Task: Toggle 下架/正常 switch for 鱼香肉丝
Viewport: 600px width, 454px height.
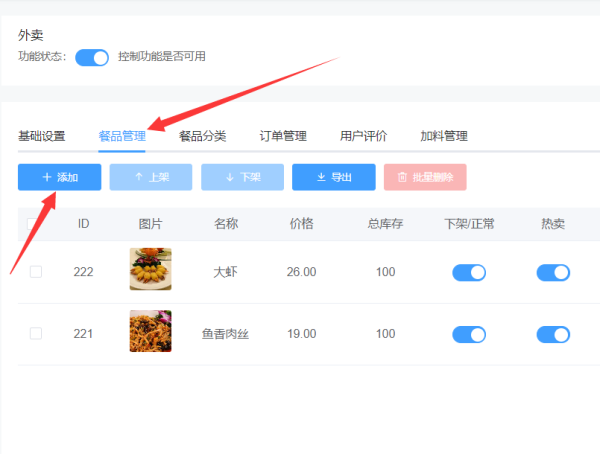Action: pos(469,334)
